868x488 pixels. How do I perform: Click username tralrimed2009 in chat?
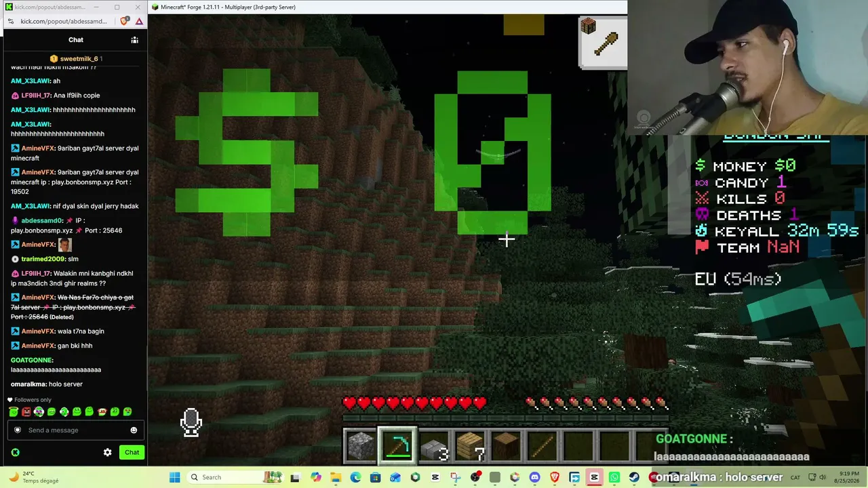[x=43, y=259]
